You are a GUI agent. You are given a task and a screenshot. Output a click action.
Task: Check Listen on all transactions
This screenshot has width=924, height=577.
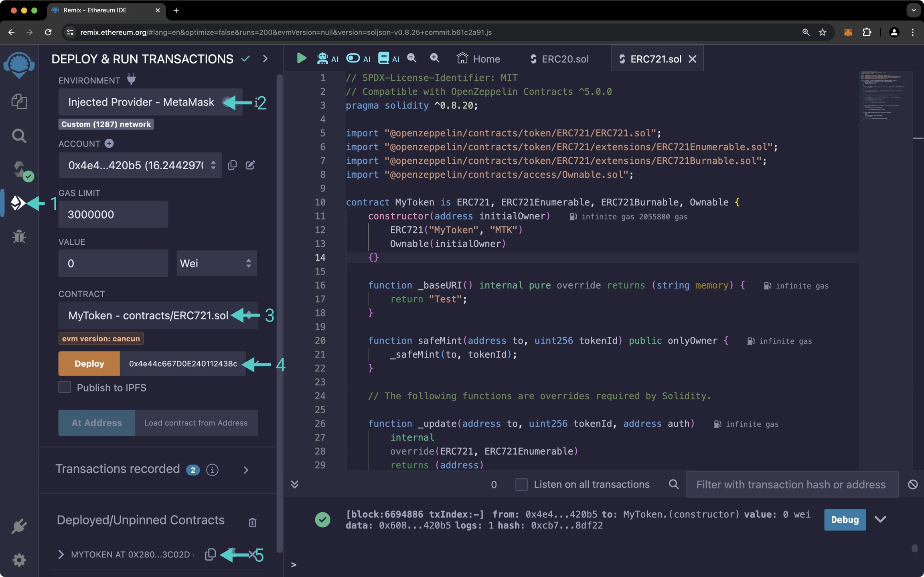pos(521,484)
